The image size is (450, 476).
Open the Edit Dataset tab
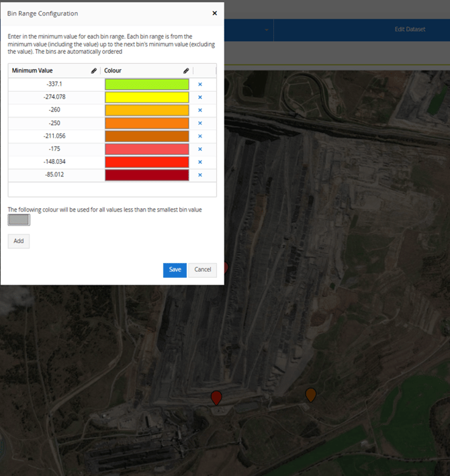coord(410,30)
